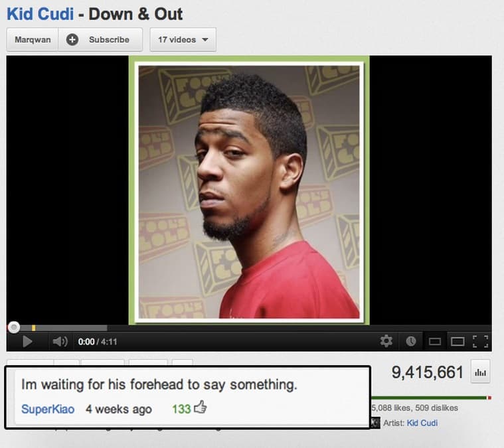
Task: Open SuperKiao's profile link
Action: coord(48,409)
